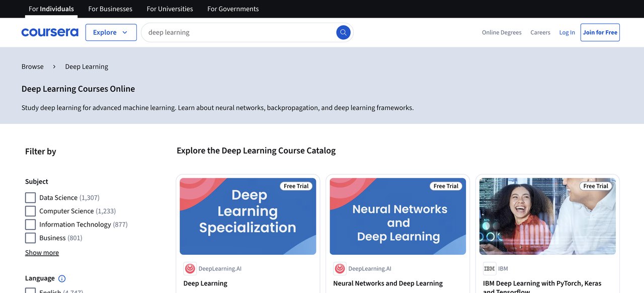Click the IBM provider name text
644x293 pixels.
[503, 269]
